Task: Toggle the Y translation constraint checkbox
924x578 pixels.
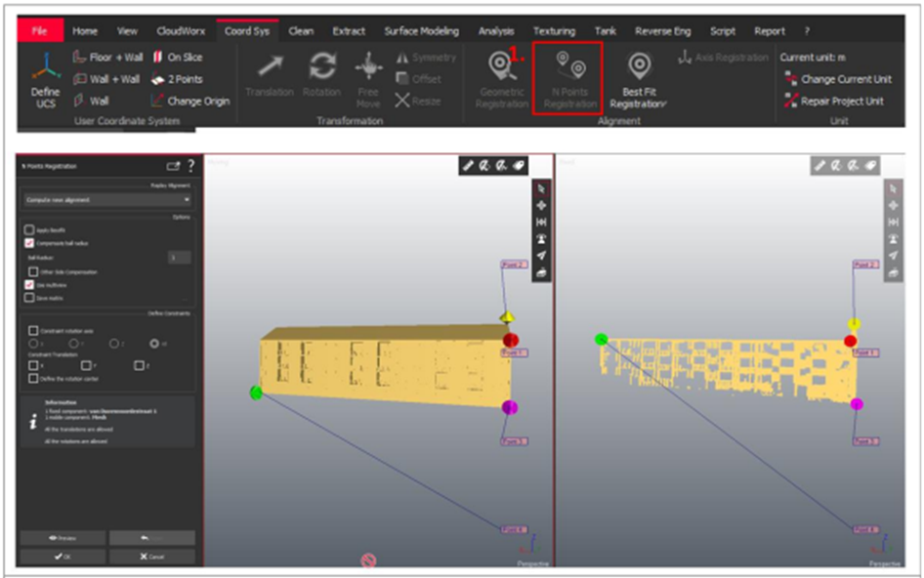Action: pyautogui.click(x=86, y=365)
